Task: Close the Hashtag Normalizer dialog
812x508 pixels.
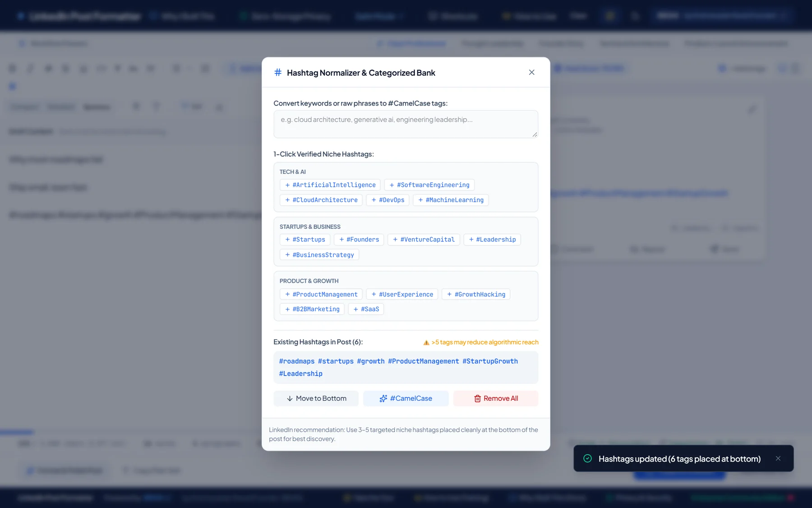Action: point(531,72)
